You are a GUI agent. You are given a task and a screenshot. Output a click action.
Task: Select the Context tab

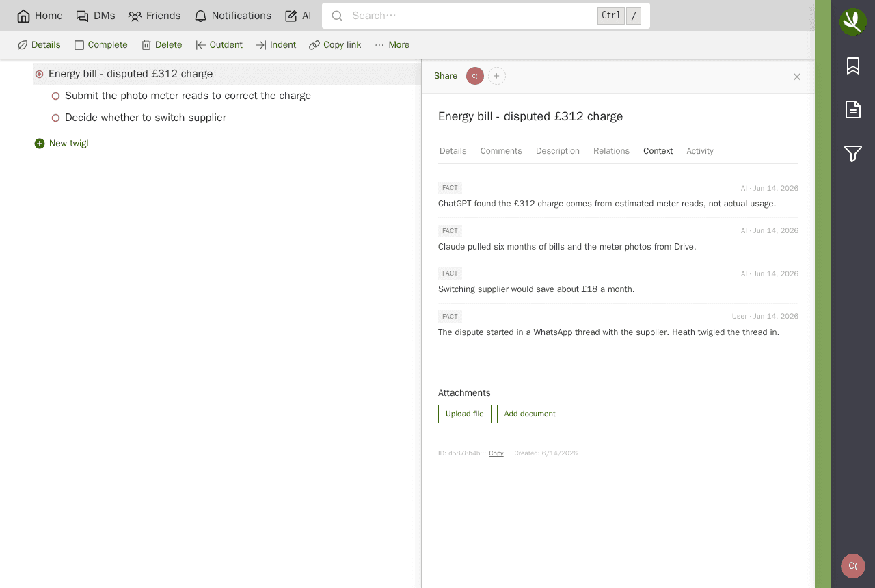(658, 151)
